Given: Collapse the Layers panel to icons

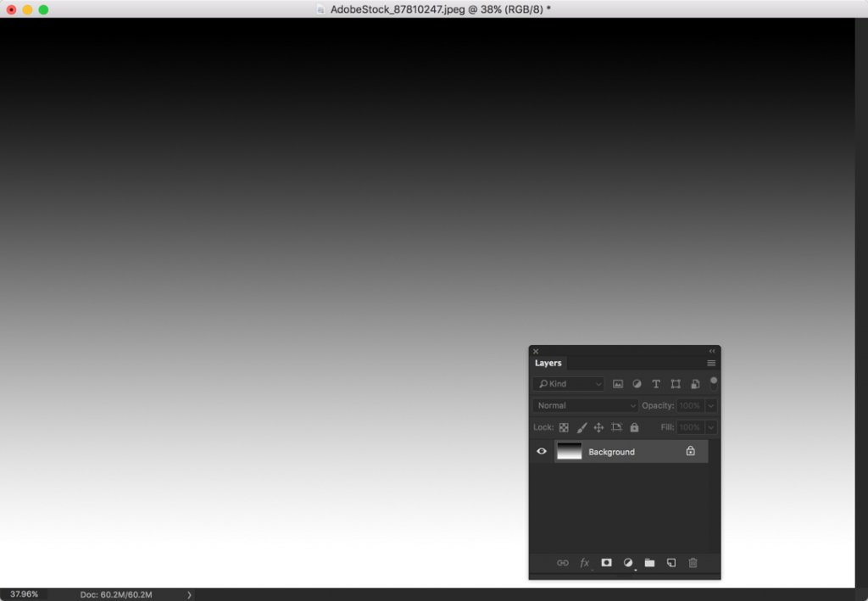Looking at the screenshot, I should pos(710,350).
